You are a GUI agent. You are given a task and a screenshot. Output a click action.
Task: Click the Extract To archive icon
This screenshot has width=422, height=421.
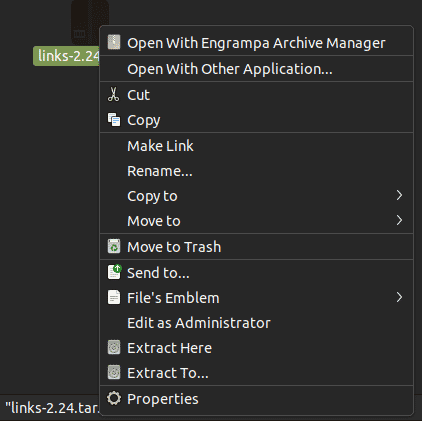114,372
